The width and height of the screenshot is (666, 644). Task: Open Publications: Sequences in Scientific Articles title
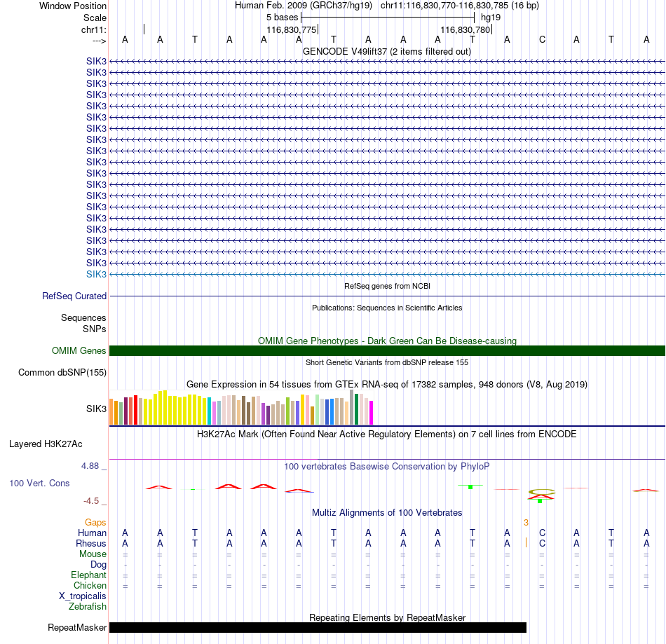pyautogui.click(x=387, y=308)
